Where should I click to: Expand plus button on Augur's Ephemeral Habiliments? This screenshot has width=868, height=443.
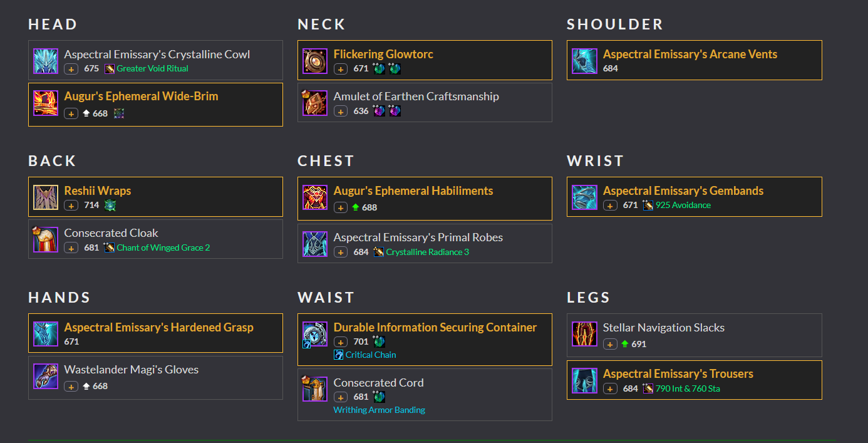(341, 207)
